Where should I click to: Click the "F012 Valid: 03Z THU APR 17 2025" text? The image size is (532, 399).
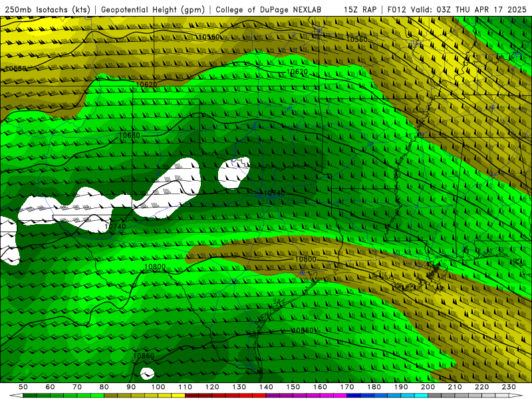click(x=457, y=10)
